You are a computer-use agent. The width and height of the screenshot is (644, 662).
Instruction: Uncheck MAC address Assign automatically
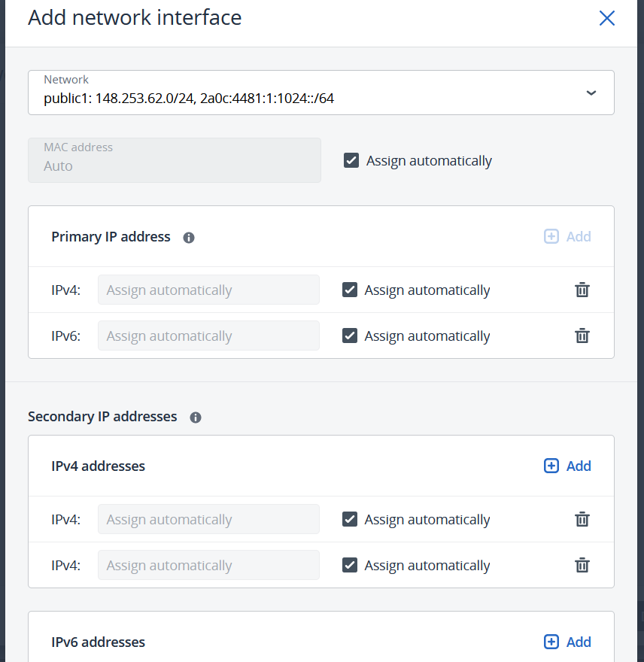[x=351, y=160]
